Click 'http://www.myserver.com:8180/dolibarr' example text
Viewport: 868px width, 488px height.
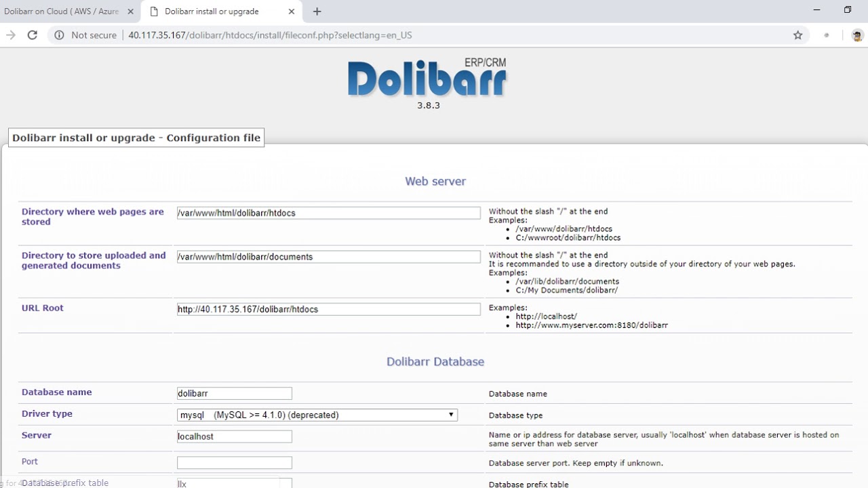(x=591, y=325)
